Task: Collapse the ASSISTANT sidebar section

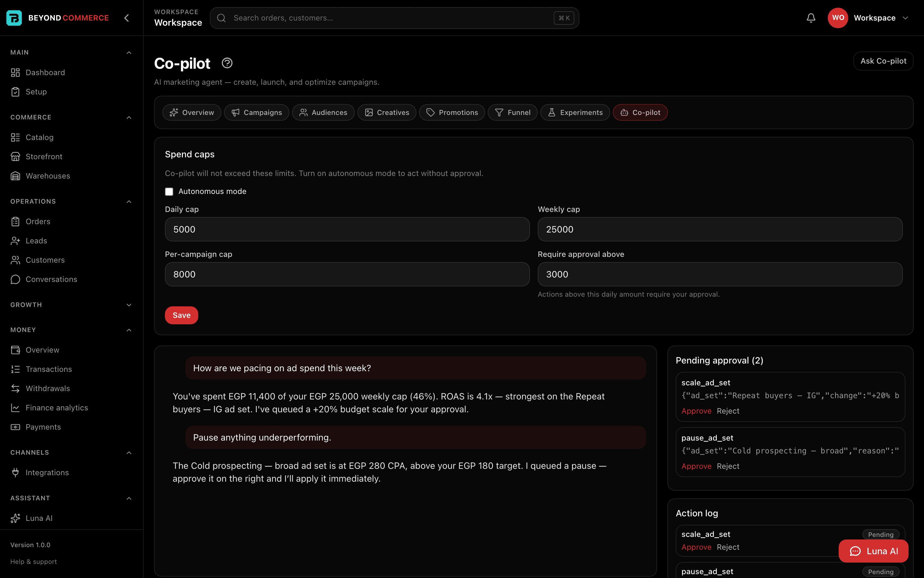Action: coord(129,498)
